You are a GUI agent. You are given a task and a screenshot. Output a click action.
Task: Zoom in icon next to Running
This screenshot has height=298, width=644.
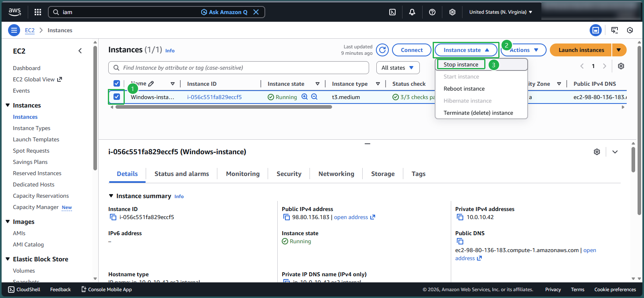point(305,97)
